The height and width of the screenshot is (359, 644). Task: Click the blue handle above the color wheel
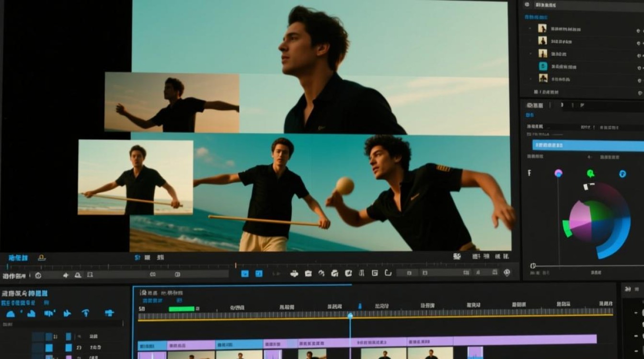[x=622, y=173]
